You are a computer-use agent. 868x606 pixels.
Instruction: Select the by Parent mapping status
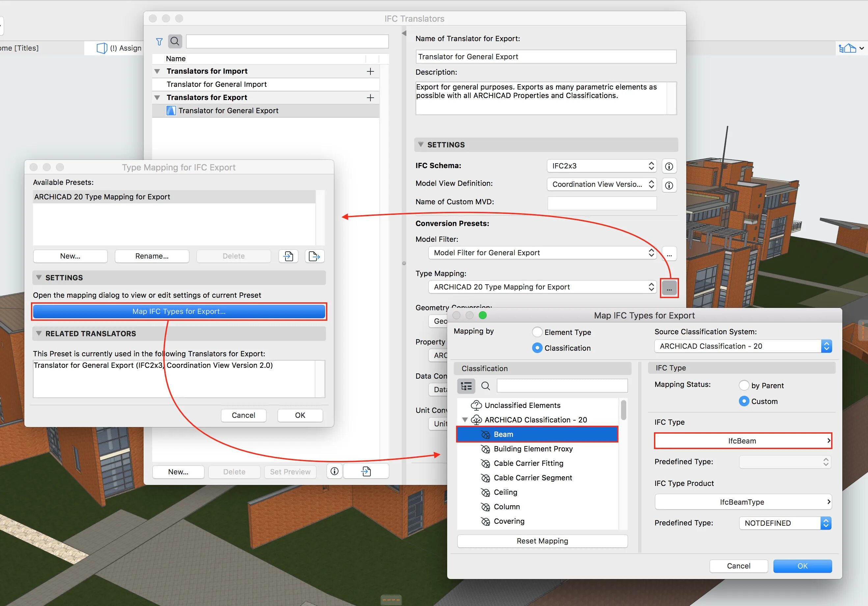744,385
